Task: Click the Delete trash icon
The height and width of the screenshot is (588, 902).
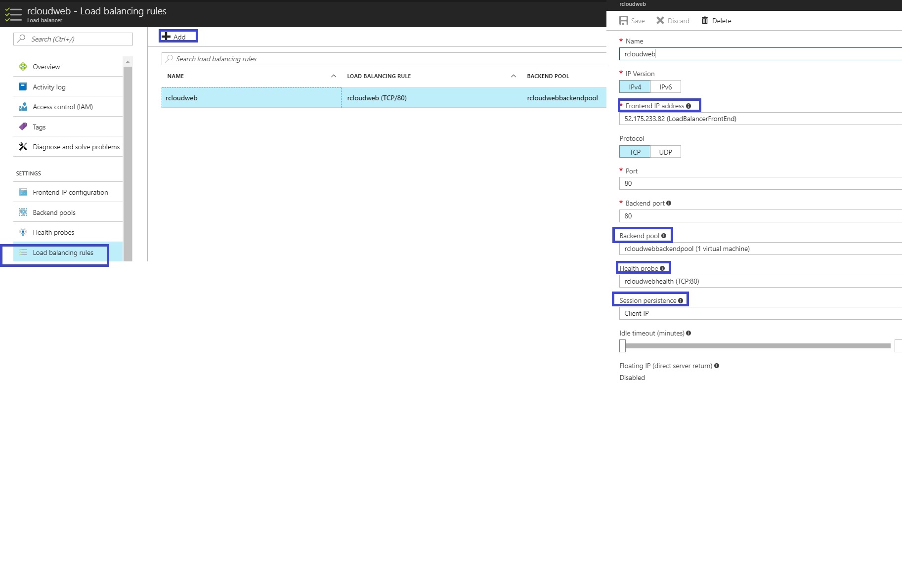Action: [705, 20]
